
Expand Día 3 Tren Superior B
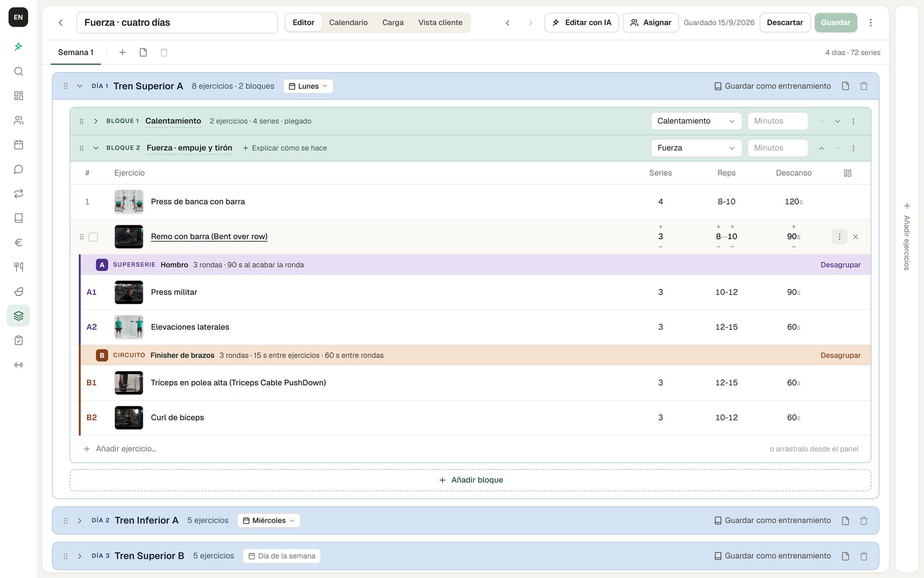tap(79, 556)
